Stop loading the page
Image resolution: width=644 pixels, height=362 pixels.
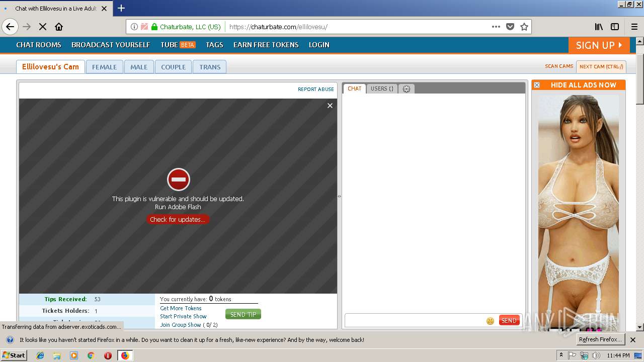(43, 27)
